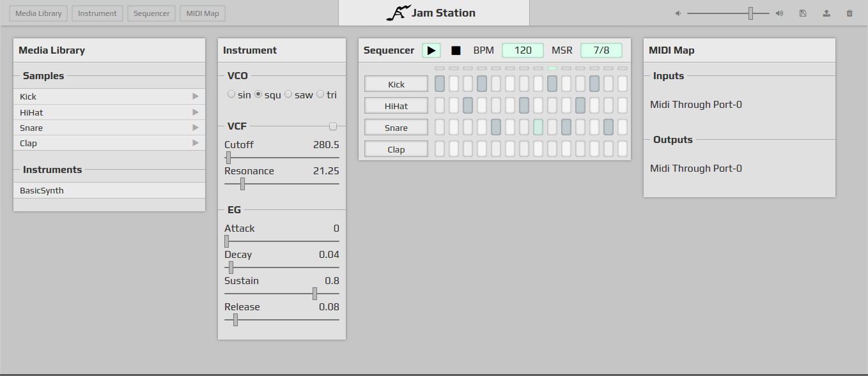The image size is (868, 376).
Task: Click the trash can delete icon
Action: [849, 13]
